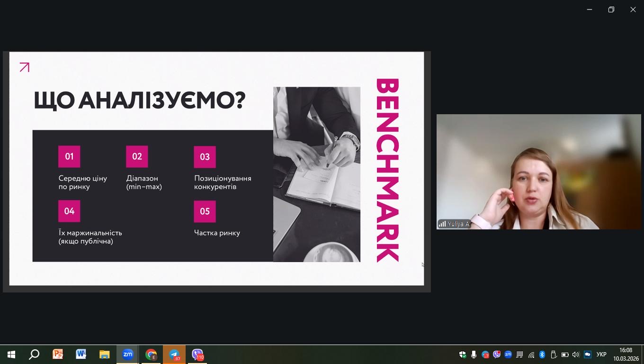Click the chat bubbles tray icon
644x364 pixels.
[x=588, y=355]
